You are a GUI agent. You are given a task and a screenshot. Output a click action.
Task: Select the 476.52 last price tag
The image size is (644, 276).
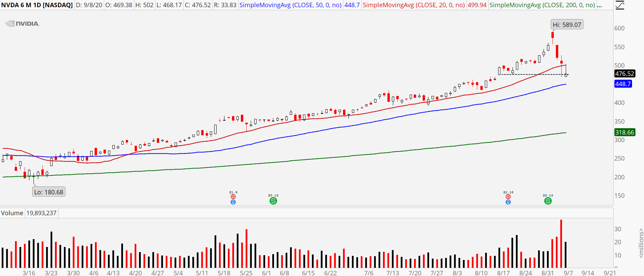pos(625,73)
